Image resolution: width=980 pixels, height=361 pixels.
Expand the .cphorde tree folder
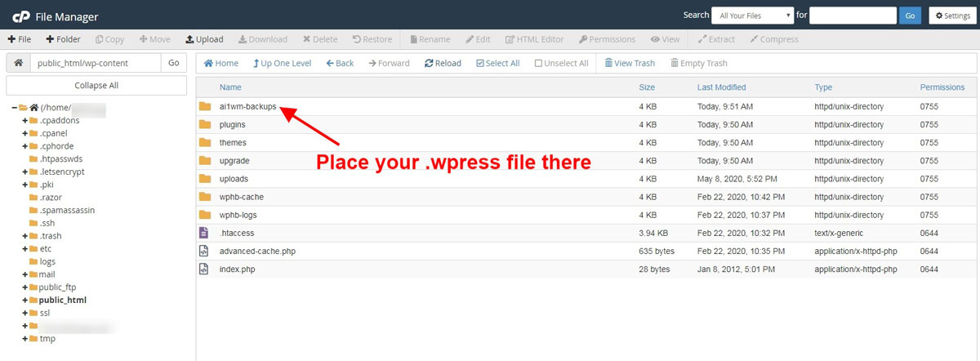[25, 146]
